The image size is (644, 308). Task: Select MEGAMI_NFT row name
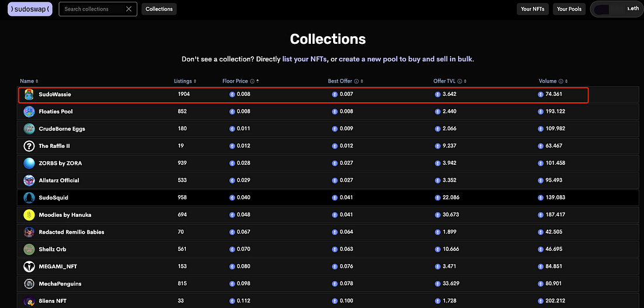pos(58,267)
